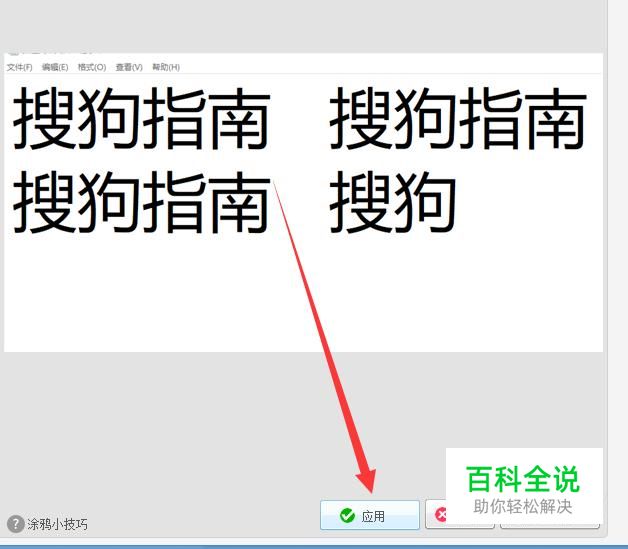
Task: Click the green checkmark icon on 应用
Action: [x=347, y=515]
